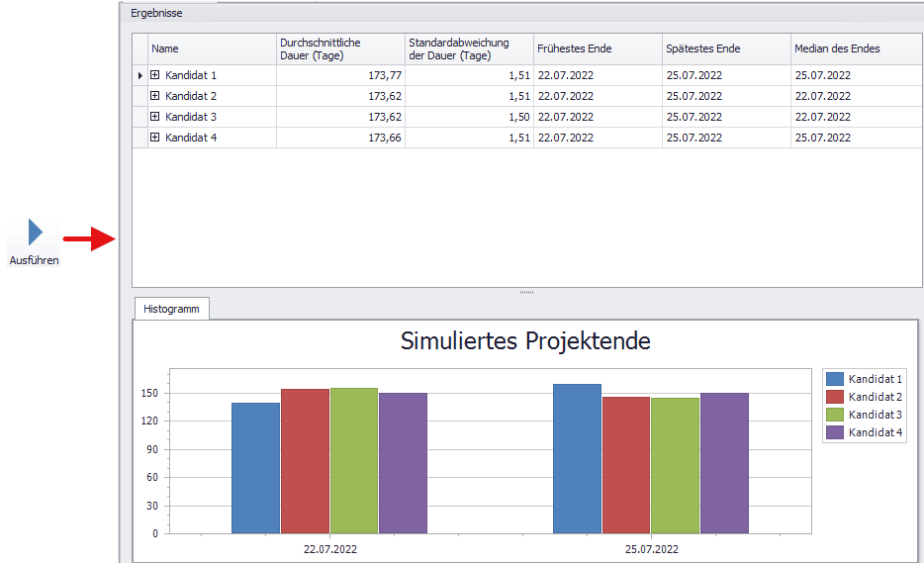
Task: Click the Standardabweichung der Dauer header
Action: [468, 48]
